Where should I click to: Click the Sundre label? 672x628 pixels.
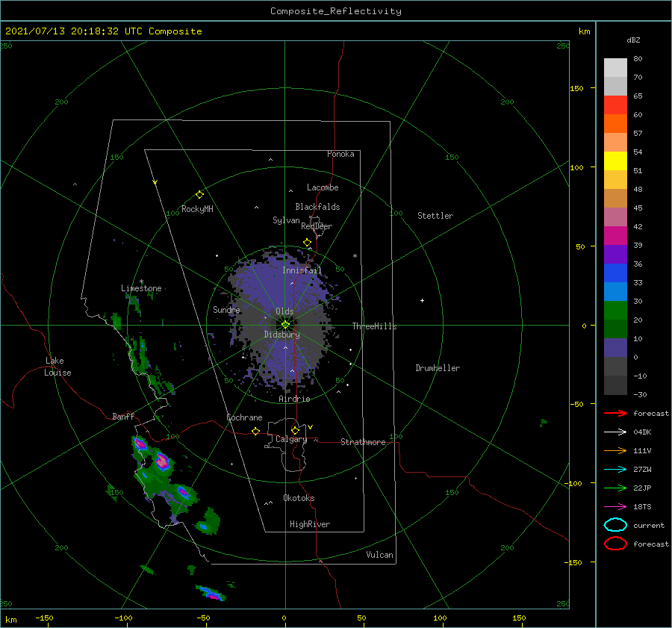point(226,309)
